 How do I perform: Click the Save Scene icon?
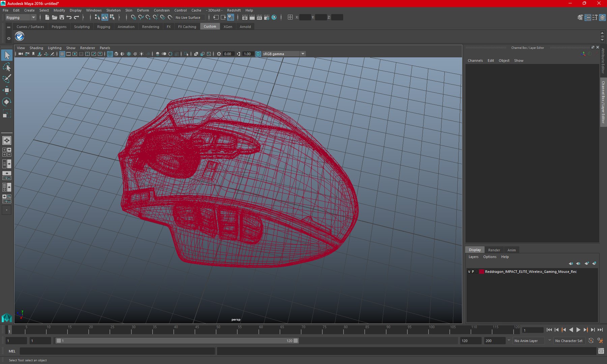click(x=62, y=18)
